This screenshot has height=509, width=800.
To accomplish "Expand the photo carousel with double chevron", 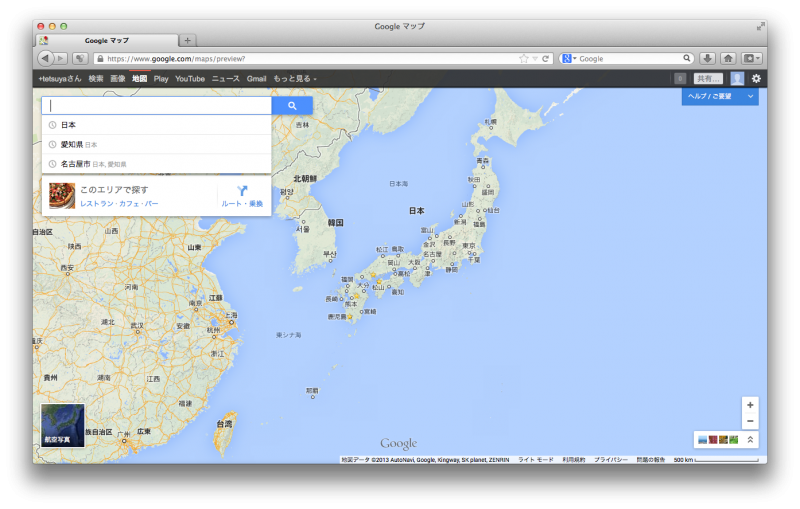I will [x=750, y=440].
